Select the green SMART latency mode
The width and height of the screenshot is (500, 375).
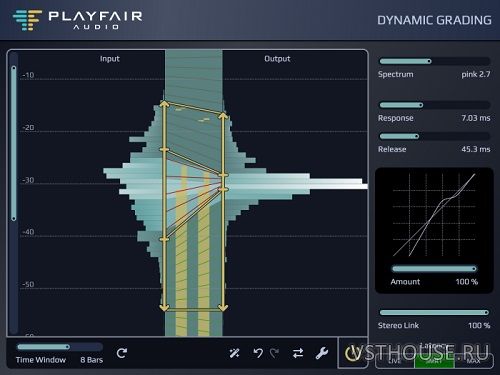pos(434,361)
